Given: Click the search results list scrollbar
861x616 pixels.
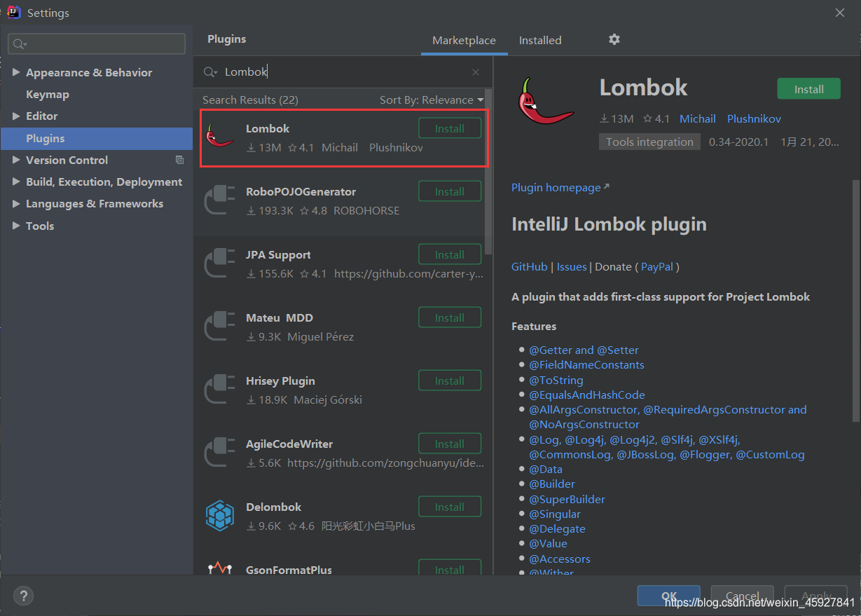Looking at the screenshot, I should pos(489,172).
